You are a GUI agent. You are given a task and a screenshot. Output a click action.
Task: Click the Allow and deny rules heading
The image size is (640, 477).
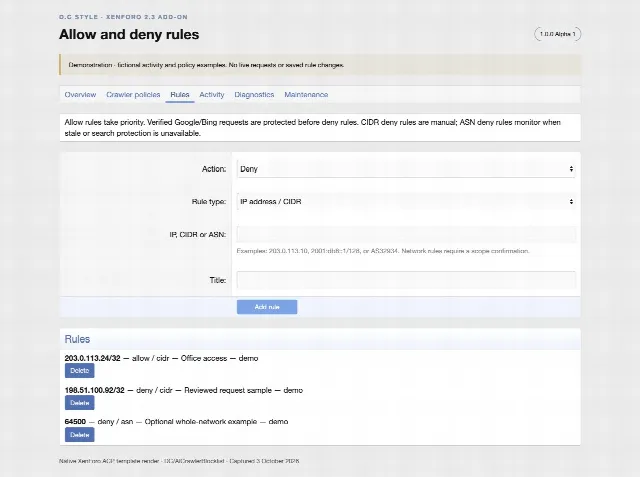(x=129, y=34)
